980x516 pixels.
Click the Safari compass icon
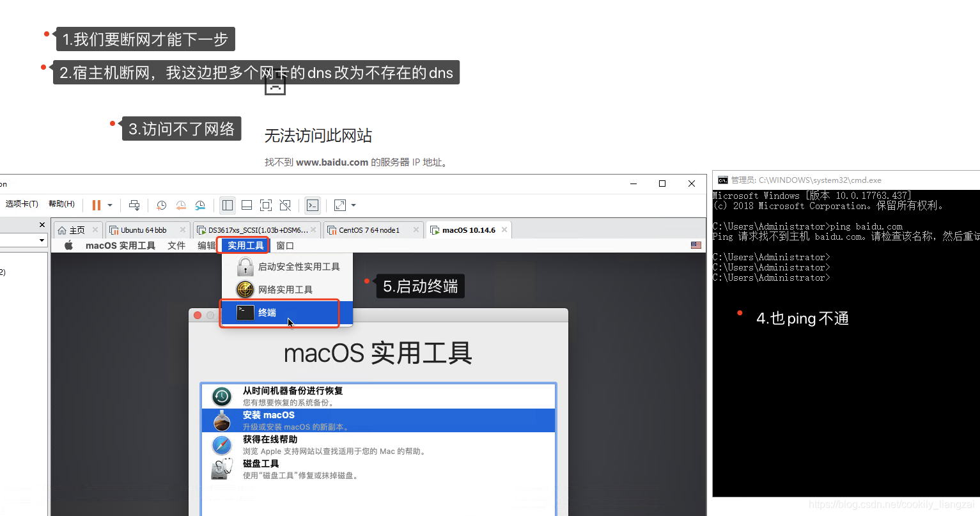pos(222,445)
